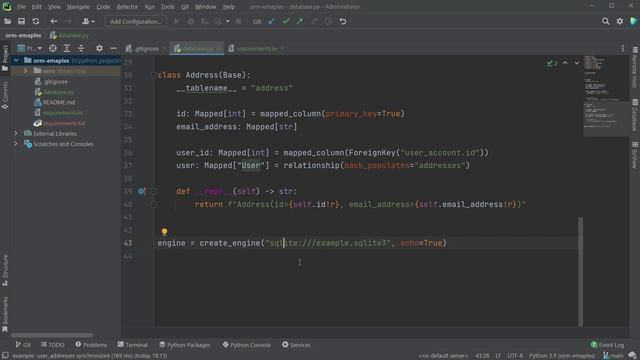Image resolution: width=640 pixels, height=360 pixels.
Task: Click the Add Configuration button
Action: click(136, 21)
